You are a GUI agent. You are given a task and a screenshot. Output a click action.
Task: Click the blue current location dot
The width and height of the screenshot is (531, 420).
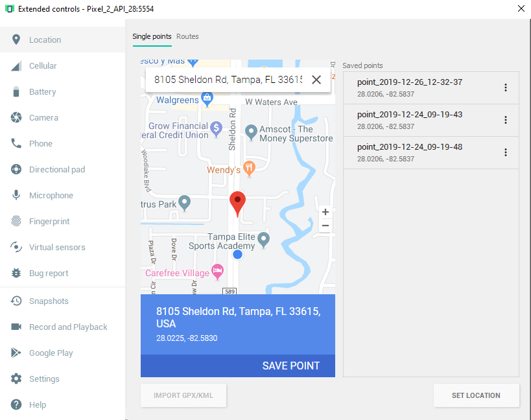coord(238,255)
